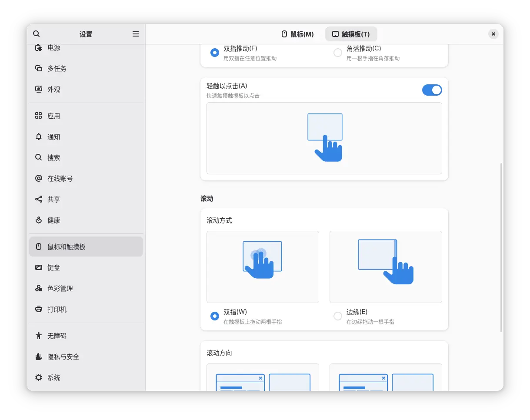
Task: Open 色彩管理 color settings
Action: click(x=60, y=289)
